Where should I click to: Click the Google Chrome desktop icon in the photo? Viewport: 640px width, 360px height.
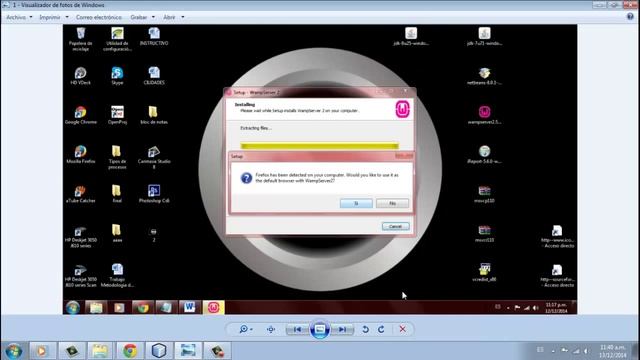click(80, 116)
